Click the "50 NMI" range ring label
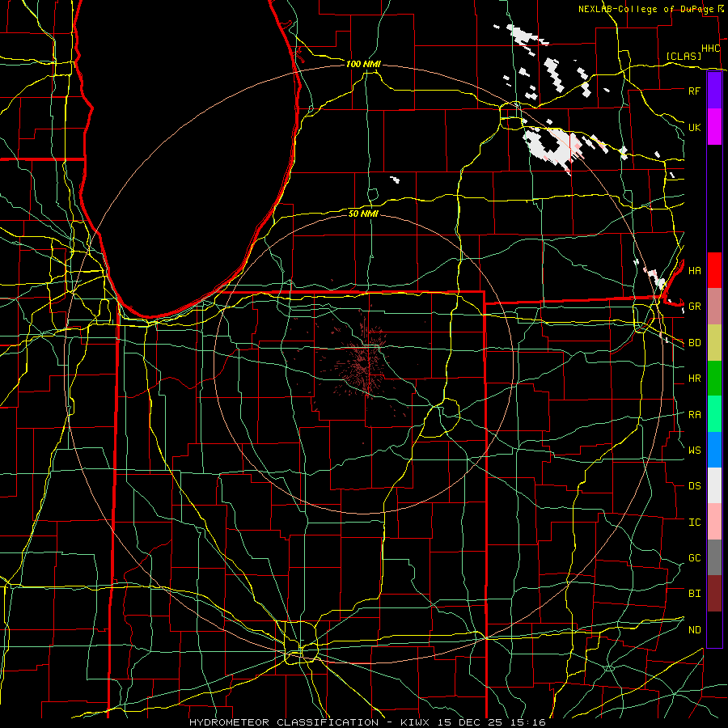This screenshot has width=728, height=728. pos(363,214)
